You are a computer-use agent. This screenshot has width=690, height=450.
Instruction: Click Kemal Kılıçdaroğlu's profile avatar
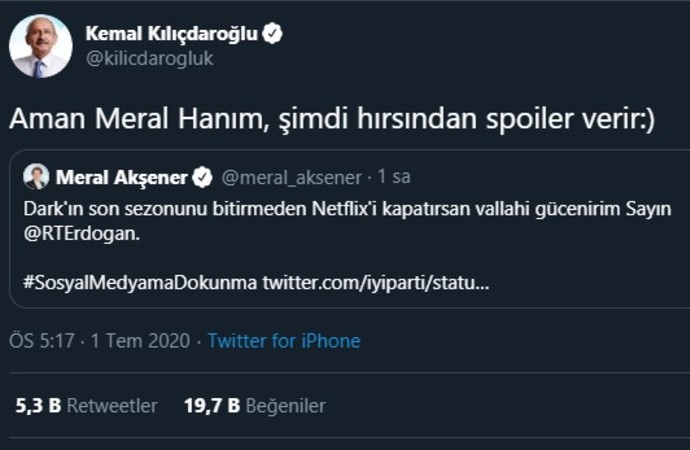(40, 46)
